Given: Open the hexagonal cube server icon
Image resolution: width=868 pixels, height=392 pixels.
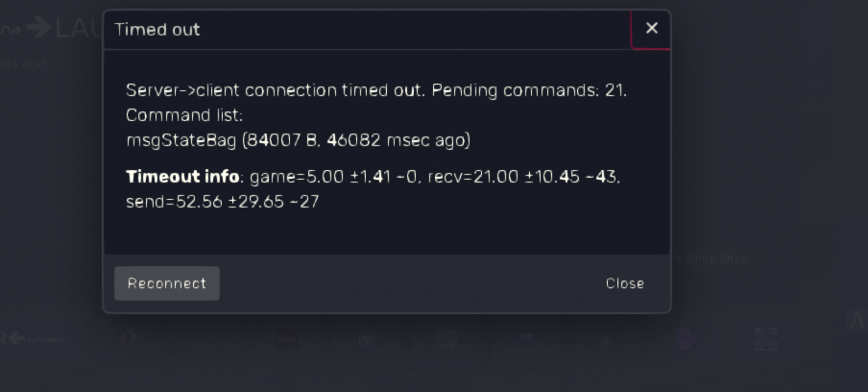Looking at the screenshot, I should (x=367, y=339).
